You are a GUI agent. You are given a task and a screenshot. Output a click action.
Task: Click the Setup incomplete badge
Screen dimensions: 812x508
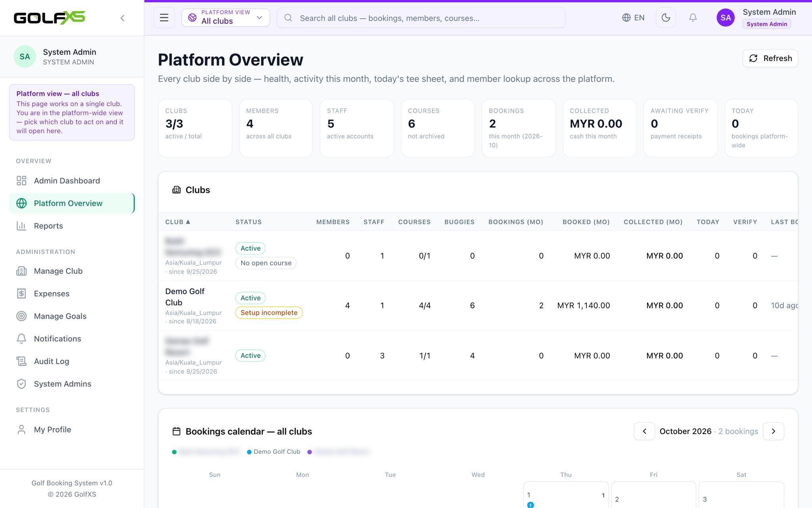269,313
